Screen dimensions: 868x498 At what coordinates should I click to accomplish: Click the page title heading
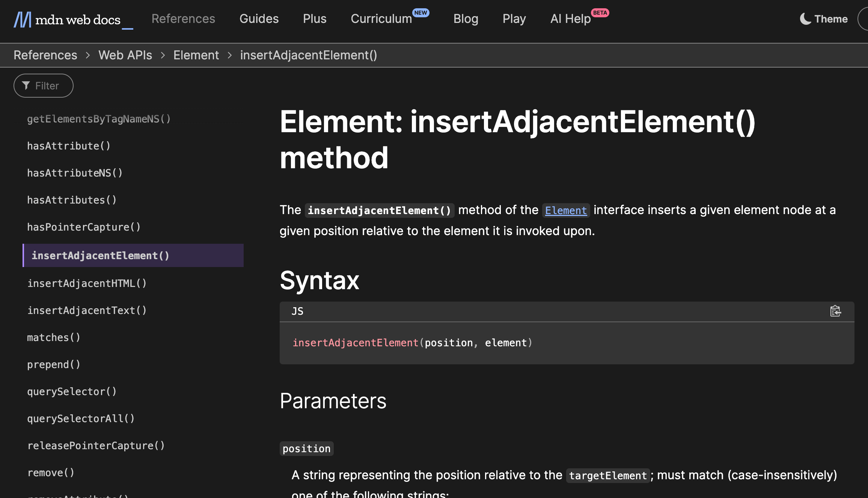click(517, 140)
